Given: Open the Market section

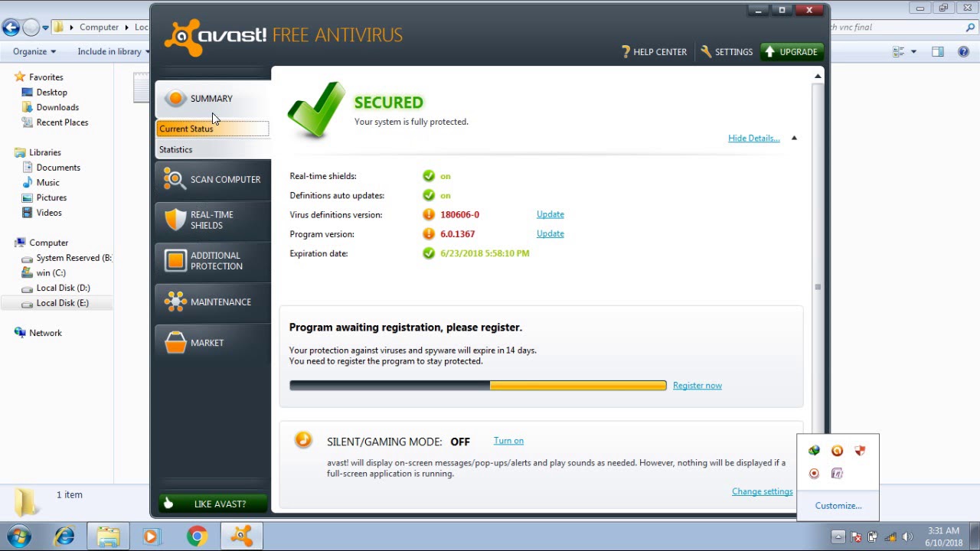Looking at the screenshot, I should coord(213,343).
